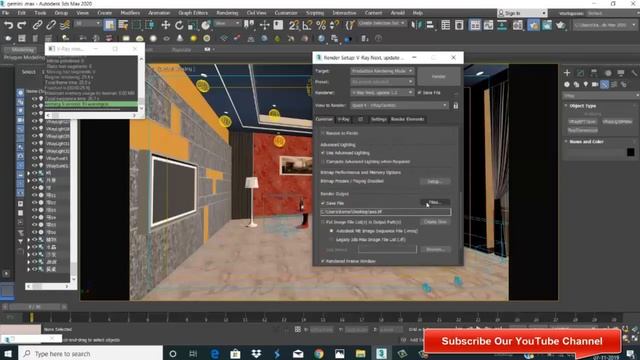Lock the view with the padlock icon
Screen dimensions: 640x360
pos(456,106)
